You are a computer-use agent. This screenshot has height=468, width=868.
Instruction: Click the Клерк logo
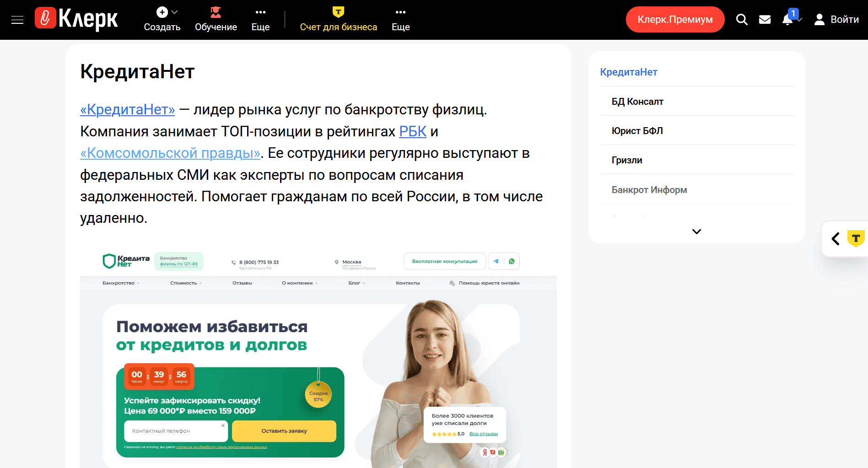[76, 19]
